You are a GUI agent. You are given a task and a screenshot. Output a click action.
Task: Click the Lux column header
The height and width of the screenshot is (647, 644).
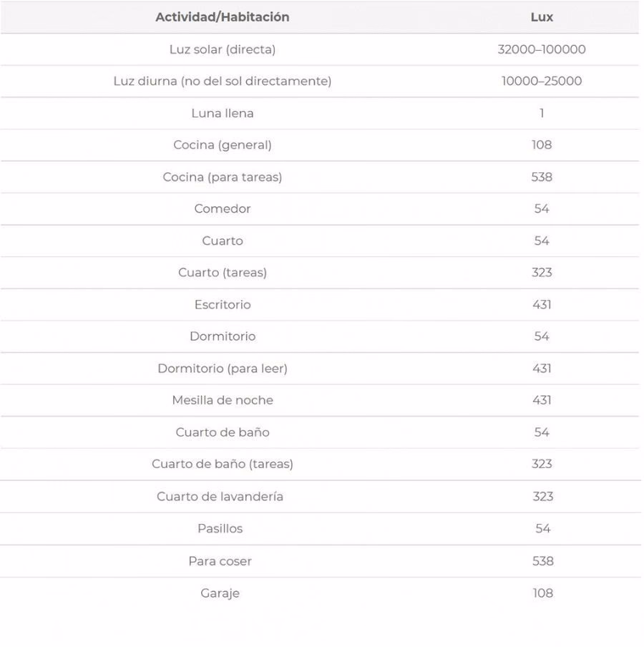[x=542, y=17]
